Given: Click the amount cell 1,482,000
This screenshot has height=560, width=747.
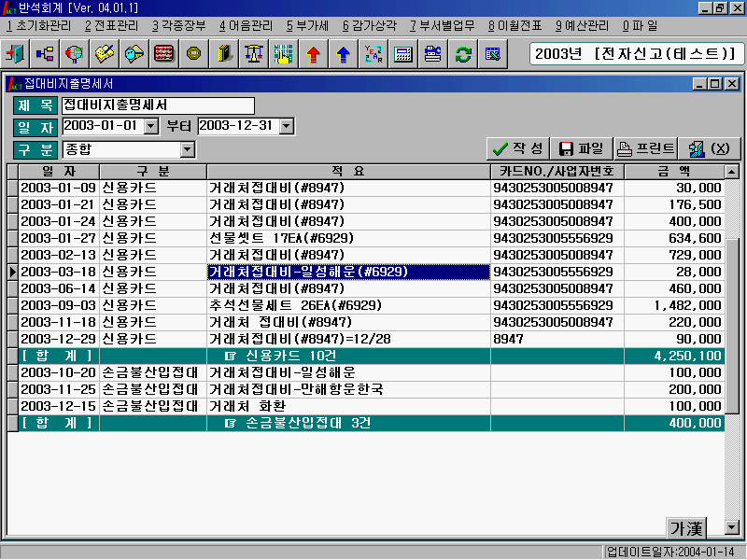Looking at the screenshot, I should 674,305.
